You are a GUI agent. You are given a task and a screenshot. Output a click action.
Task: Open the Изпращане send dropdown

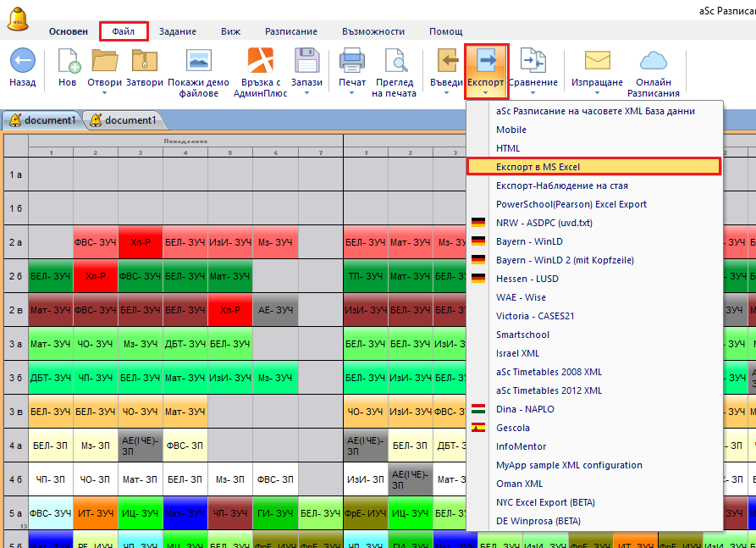coord(597,92)
